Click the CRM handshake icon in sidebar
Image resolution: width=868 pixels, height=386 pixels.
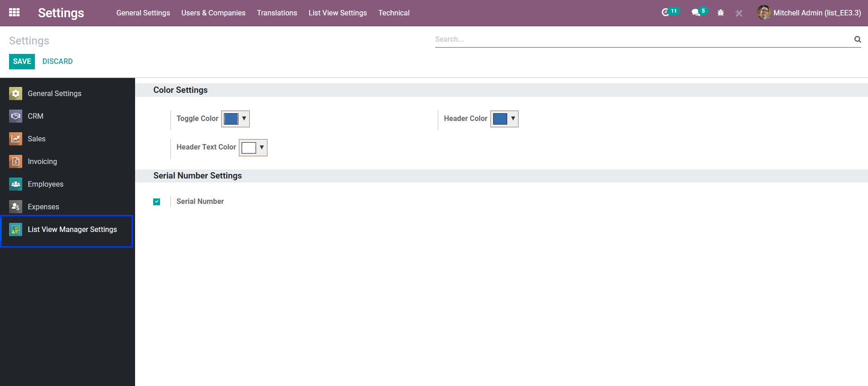[x=16, y=116]
